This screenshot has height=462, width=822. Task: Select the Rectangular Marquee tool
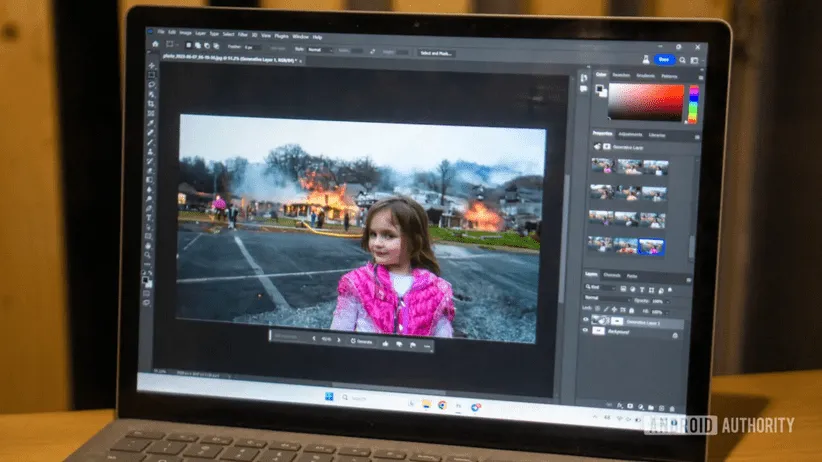pos(152,74)
